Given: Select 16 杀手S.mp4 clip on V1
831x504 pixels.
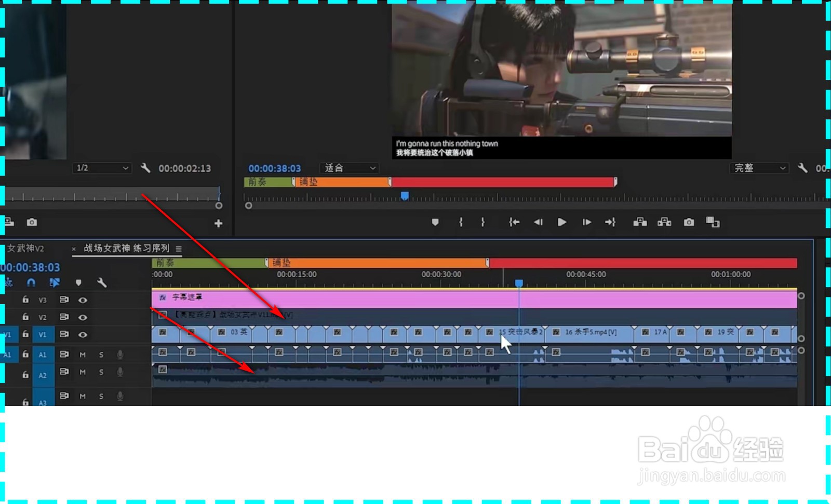Looking at the screenshot, I should (x=591, y=334).
